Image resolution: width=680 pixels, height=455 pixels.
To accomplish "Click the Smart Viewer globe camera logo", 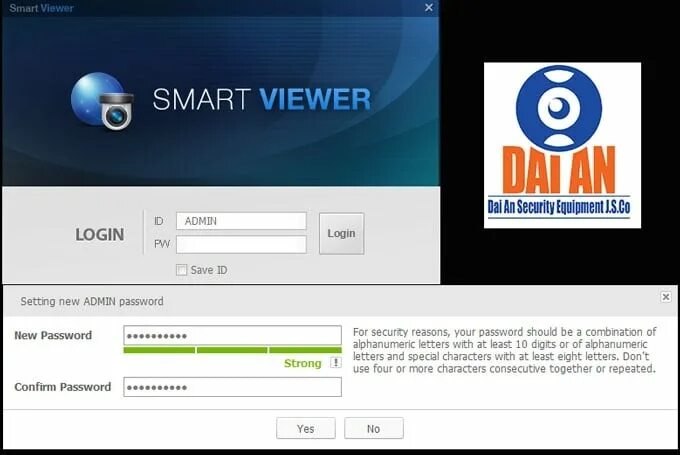I will pyautogui.click(x=102, y=101).
